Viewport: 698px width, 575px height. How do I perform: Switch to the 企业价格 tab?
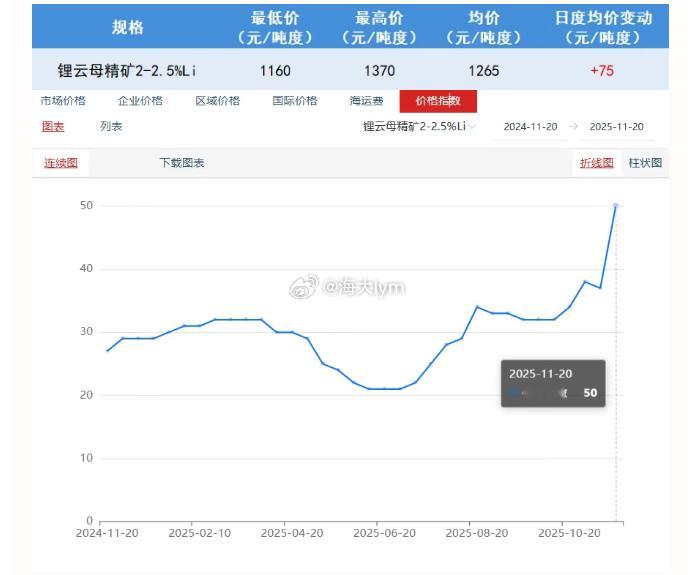140,101
